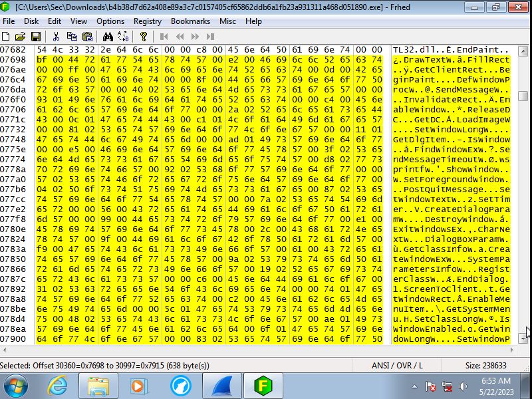Click the offset label 07748
The height and width of the screenshot is (399, 532).
[13, 140]
